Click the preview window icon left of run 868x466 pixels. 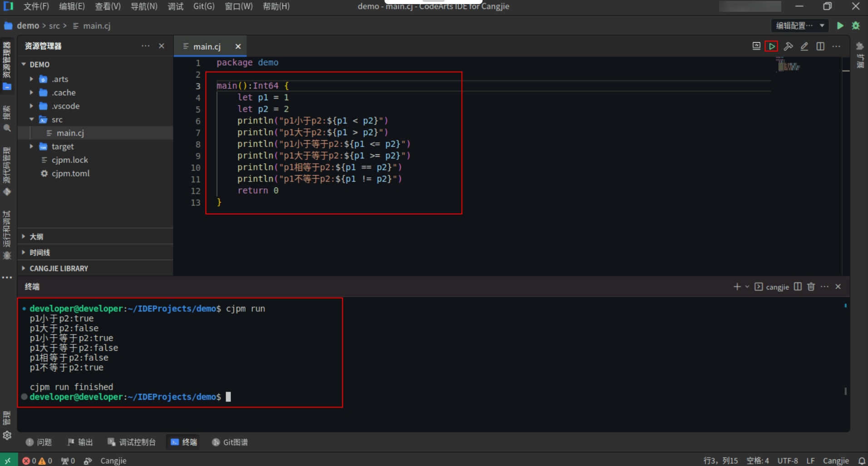click(x=756, y=46)
